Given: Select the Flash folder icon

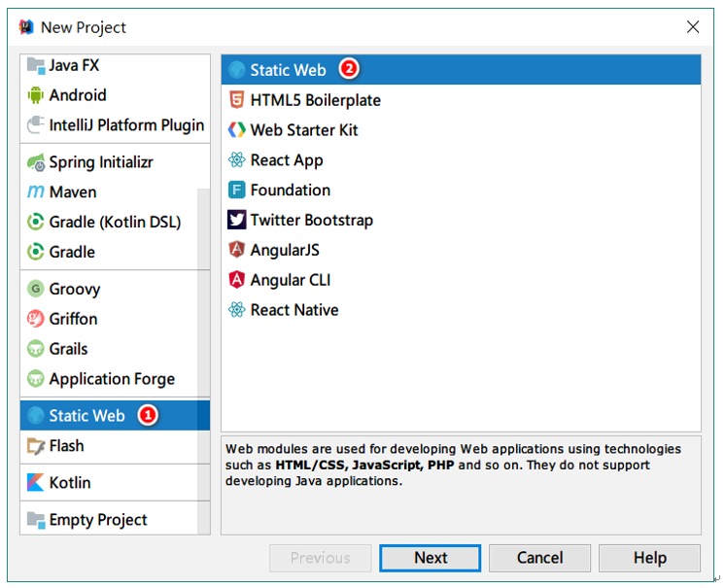Looking at the screenshot, I should (36, 446).
